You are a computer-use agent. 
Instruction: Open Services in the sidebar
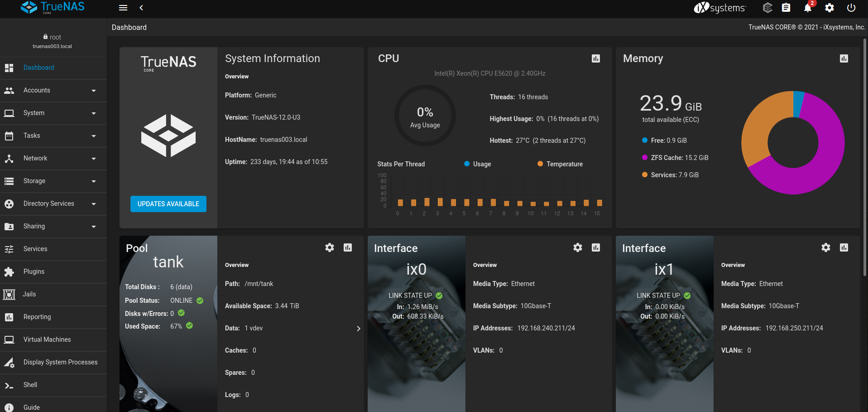pos(53,249)
